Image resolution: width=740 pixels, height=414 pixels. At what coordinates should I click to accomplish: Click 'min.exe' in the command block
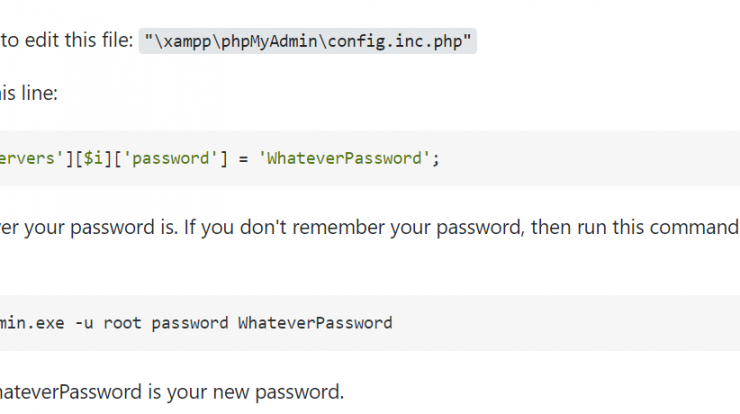32,323
